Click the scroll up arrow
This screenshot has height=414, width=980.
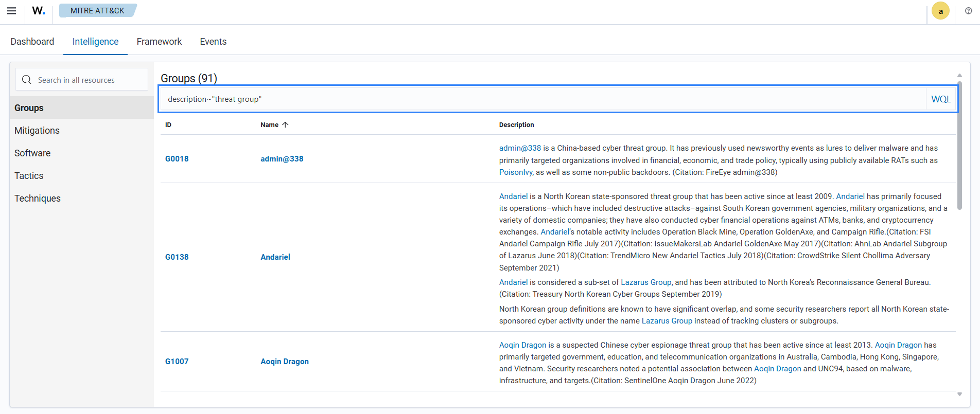pyautogui.click(x=959, y=76)
